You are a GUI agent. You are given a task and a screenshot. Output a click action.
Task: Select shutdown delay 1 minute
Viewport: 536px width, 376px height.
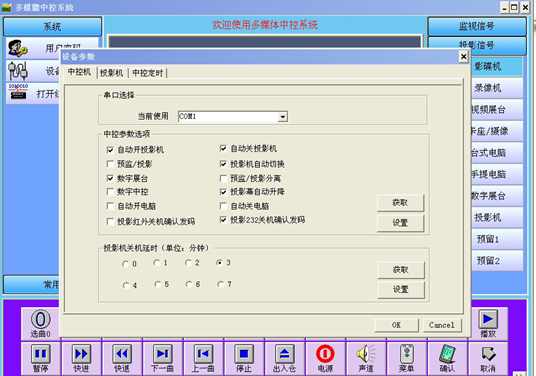tap(157, 263)
